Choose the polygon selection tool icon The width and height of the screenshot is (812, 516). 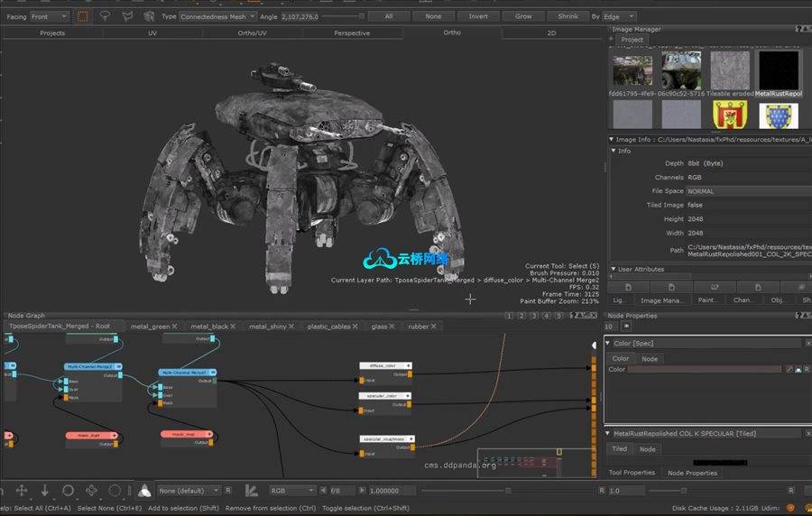[x=127, y=16]
